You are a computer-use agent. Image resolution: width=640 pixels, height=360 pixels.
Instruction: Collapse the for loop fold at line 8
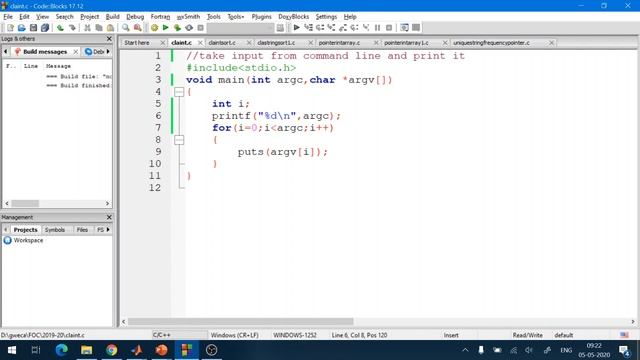(179, 140)
